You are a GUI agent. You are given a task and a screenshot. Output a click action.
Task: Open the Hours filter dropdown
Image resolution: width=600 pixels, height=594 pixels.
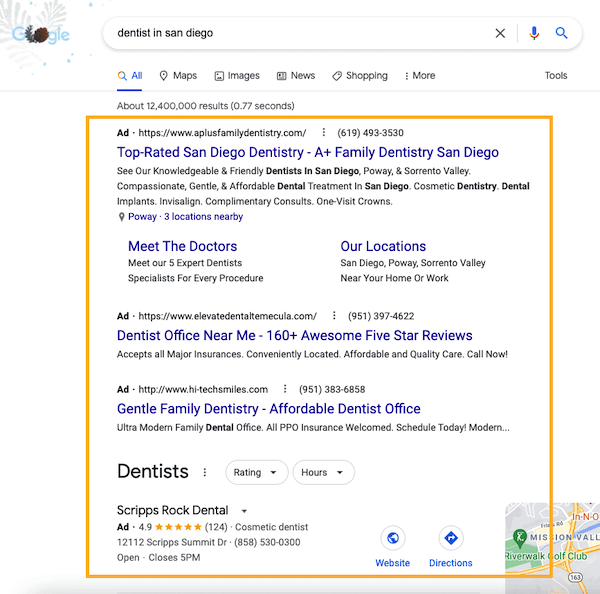click(323, 472)
